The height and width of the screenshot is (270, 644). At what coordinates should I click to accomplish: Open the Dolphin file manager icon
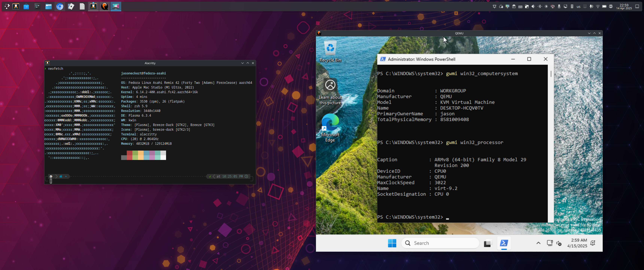pyautogui.click(x=48, y=7)
